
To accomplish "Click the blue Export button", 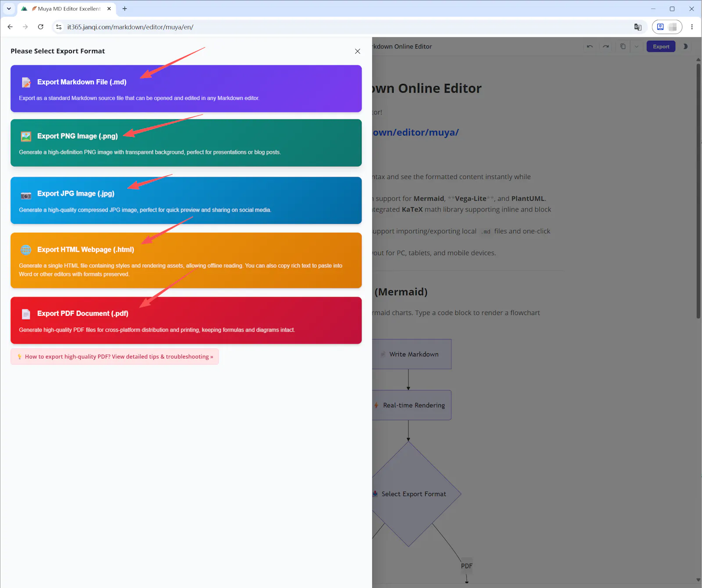I will point(661,47).
